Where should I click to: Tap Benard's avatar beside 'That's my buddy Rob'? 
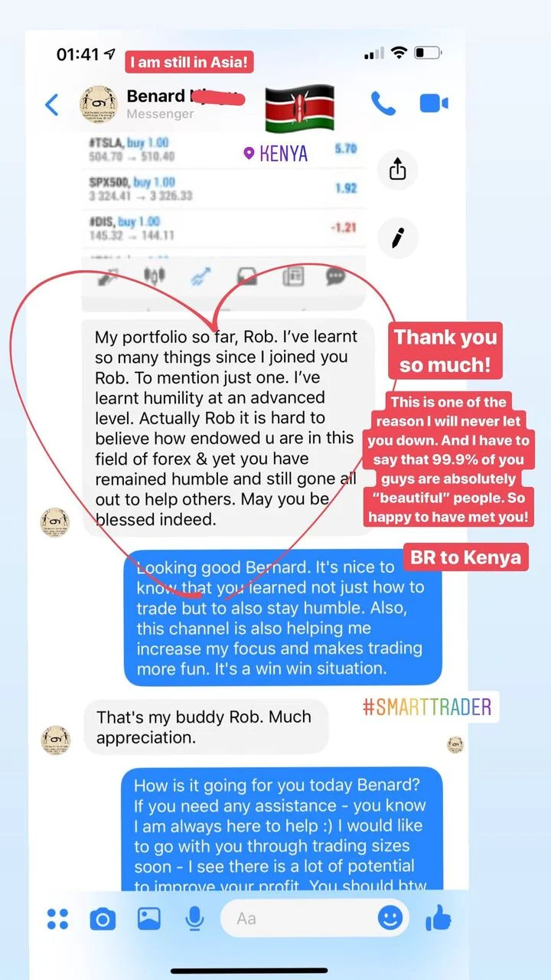click(x=54, y=740)
